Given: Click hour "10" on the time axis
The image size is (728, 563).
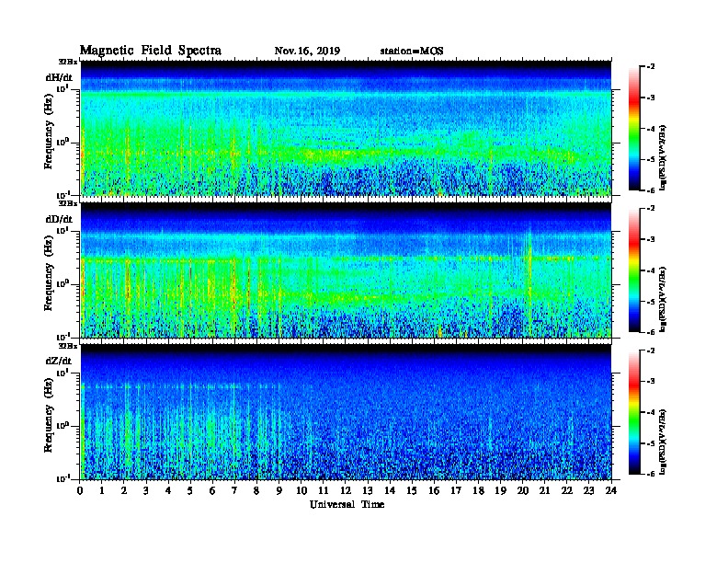Looking at the screenshot, I should [x=301, y=491].
